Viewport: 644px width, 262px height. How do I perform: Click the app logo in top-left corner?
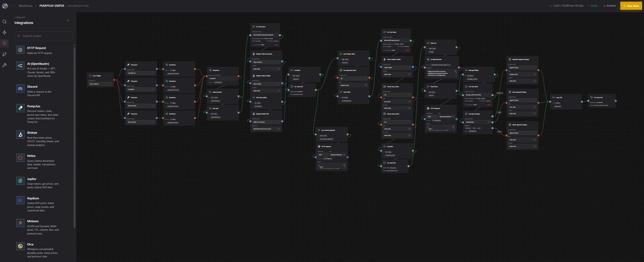point(4,5)
